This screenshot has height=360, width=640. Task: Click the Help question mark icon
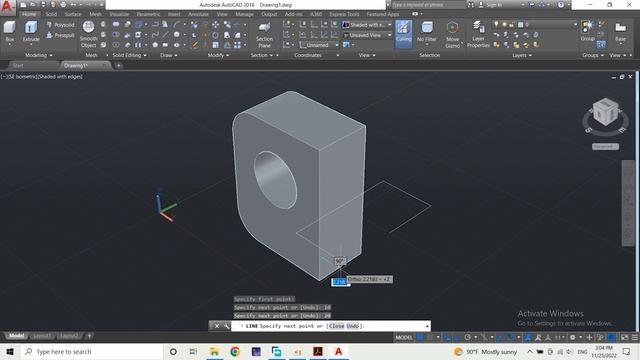[x=561, y=5]
